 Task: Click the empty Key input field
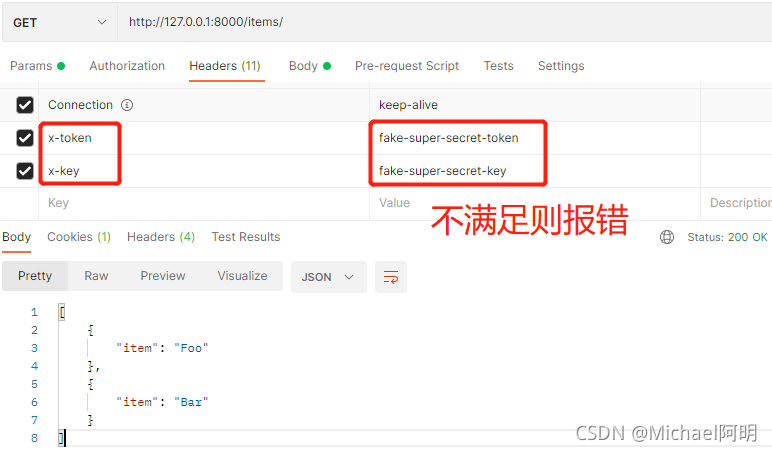pos(204,203)
